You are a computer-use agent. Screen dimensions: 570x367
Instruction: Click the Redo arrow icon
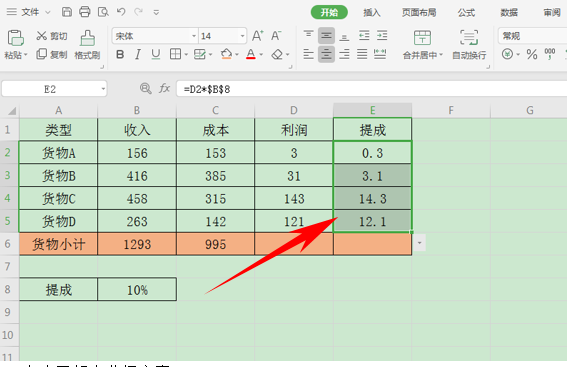tap(138, 12)
